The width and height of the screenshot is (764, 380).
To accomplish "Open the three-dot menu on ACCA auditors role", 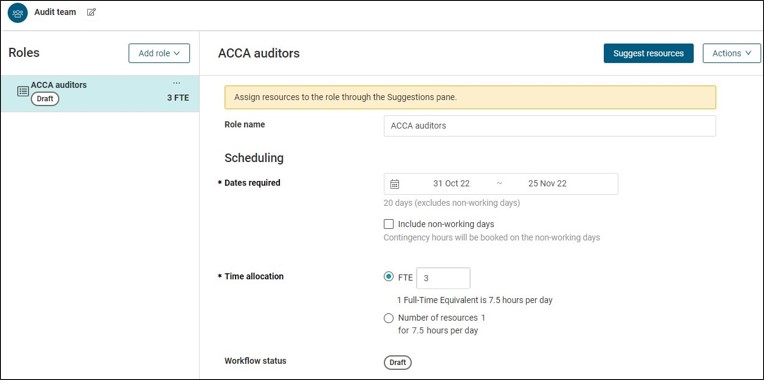I will 176,83.
